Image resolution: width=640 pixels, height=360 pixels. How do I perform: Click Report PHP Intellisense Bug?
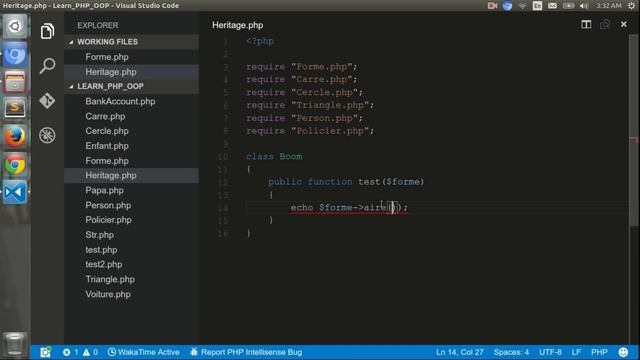point(246,352)
